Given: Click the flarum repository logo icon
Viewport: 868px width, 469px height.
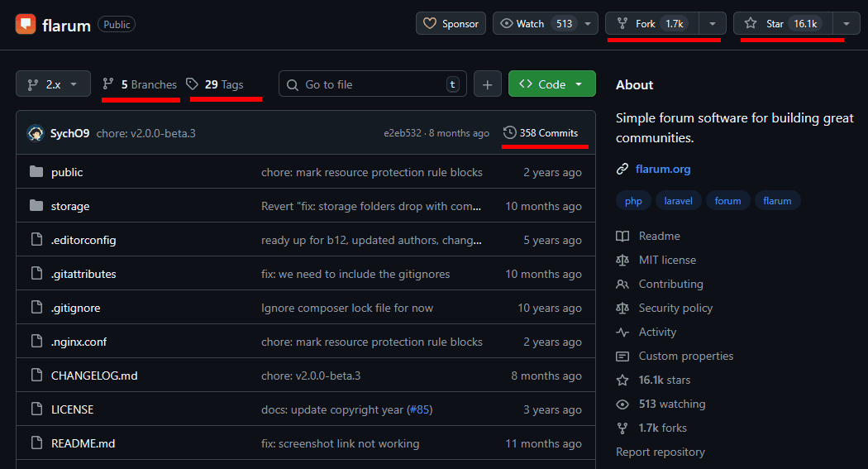Looking at the screenshot, I should [x=26, y=24].
